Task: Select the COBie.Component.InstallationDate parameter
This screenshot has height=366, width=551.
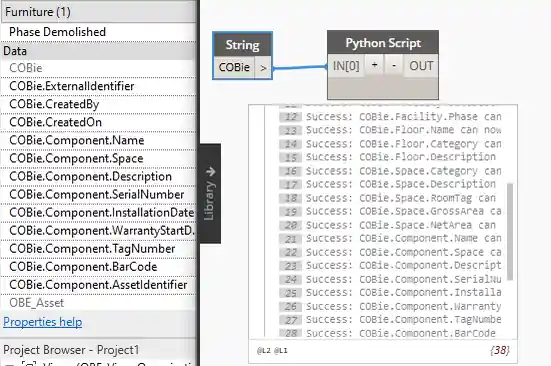Action: coord(98,213)
